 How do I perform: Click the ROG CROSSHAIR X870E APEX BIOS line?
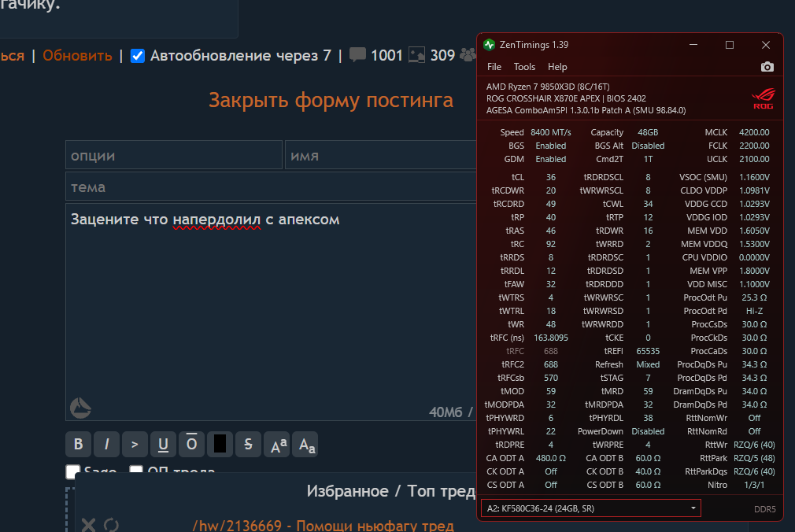pyautogui.click(x=566, y=98)
